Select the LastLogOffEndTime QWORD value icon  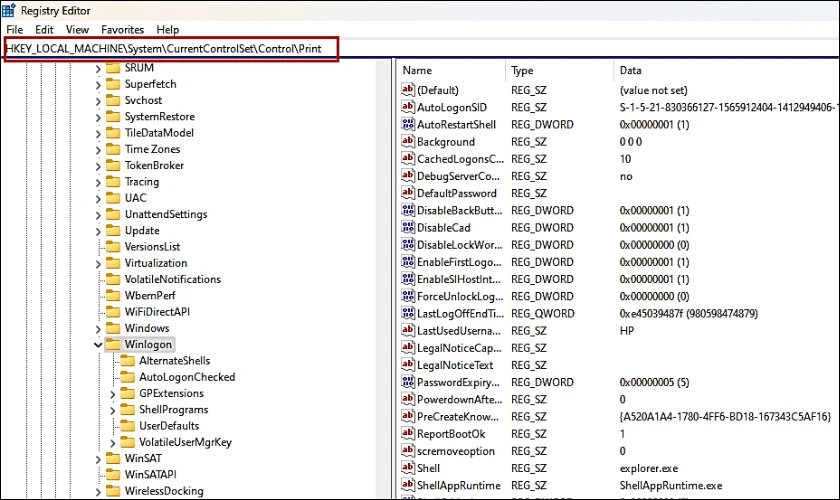pos(408,313)
